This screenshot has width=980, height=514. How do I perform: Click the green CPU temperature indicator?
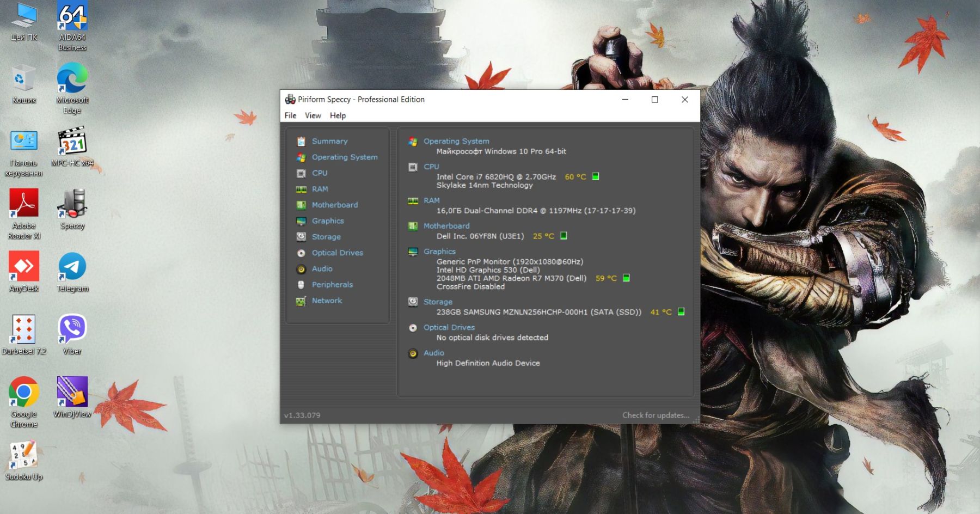tap(596, 176)
